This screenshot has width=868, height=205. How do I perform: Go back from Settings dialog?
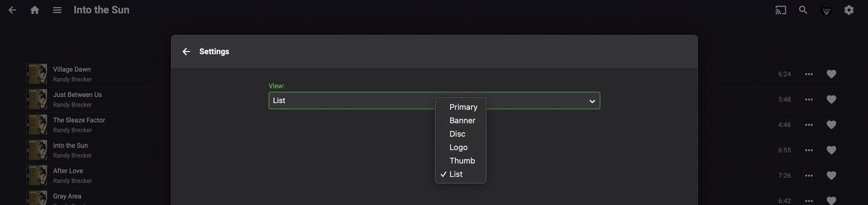pos(186,51)
